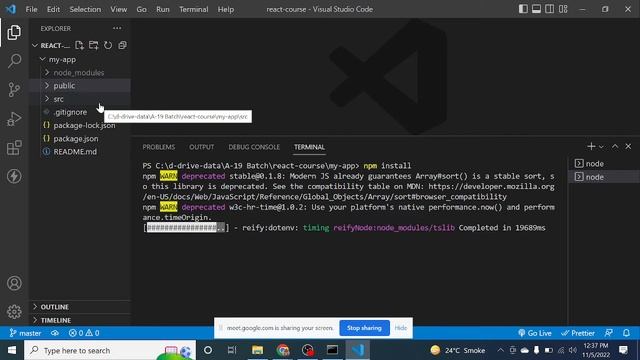Collapse the my-app folder
The width and height of the screenshot is (640, 360).
80,59
